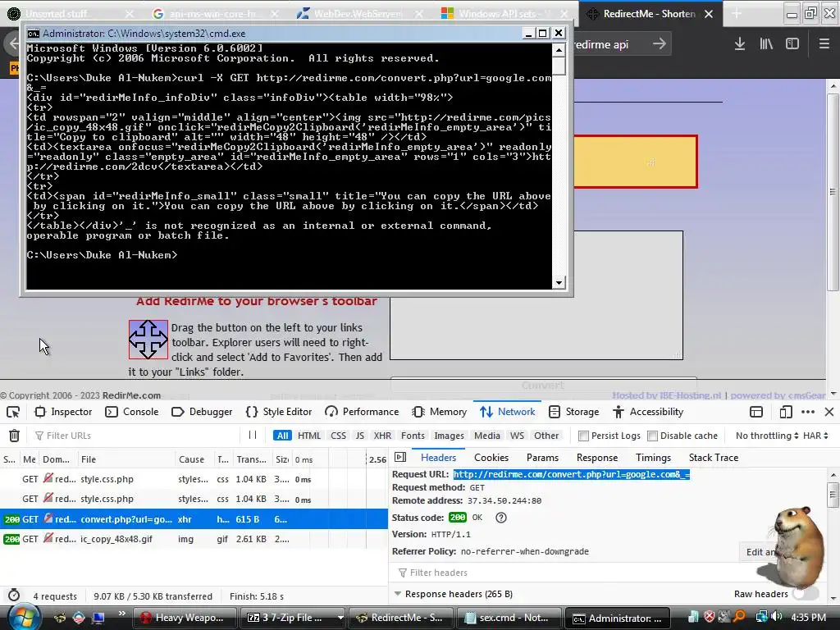Select the All request filter

(x=282, y=436)
